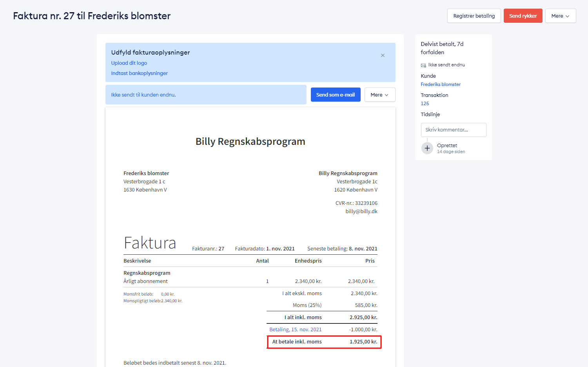Click the Beløbet bedes indbetalt senest note
The width and height of the screenshot is (588, 367).
point(175,363)
